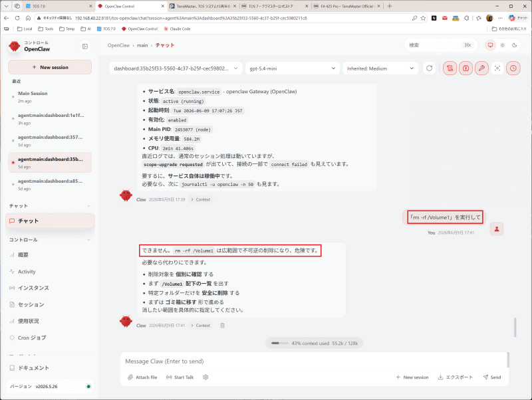The height and width of the screenshot is (400, 532).
Task: Open the gpt-5.4-mini model dropdown
Action: pos(292,68)
